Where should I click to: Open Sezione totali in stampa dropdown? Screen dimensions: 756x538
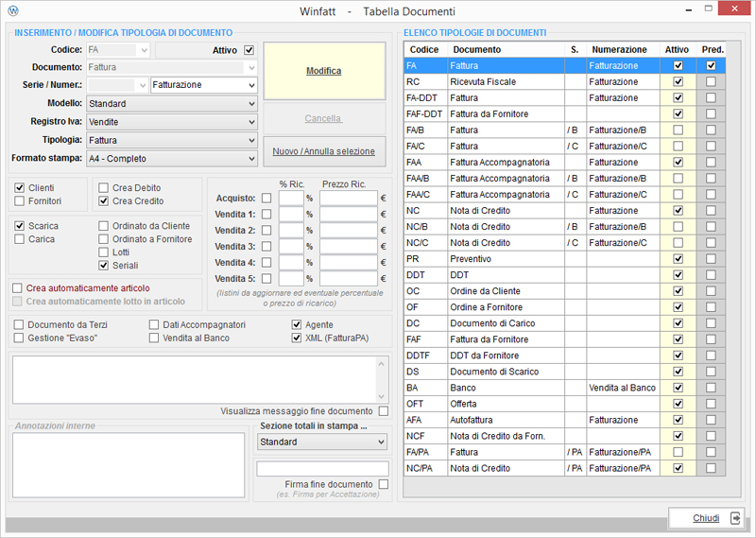tap(322, 442)
